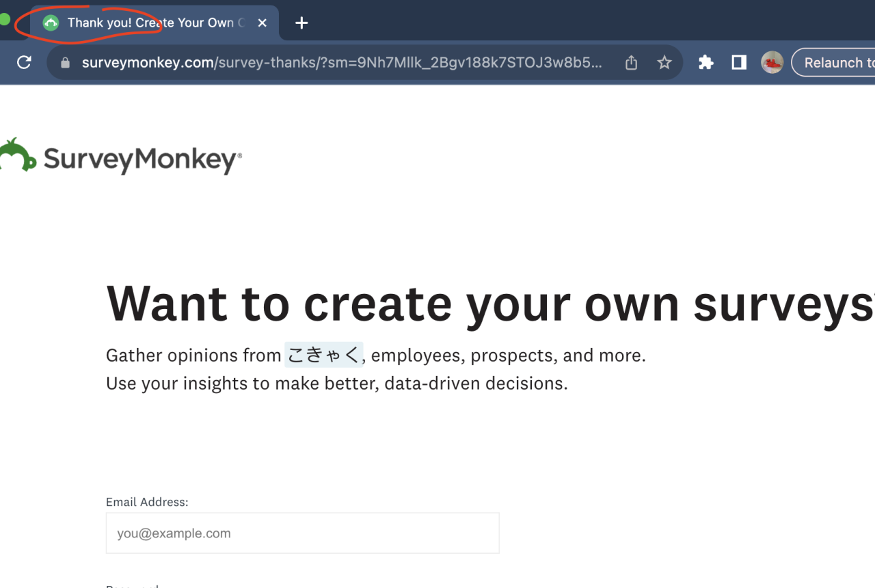Select the 'Thank you! Create Your Own' tab
Image resolution: width=875 pixels, height=588 pixels.
click(154, 23)
